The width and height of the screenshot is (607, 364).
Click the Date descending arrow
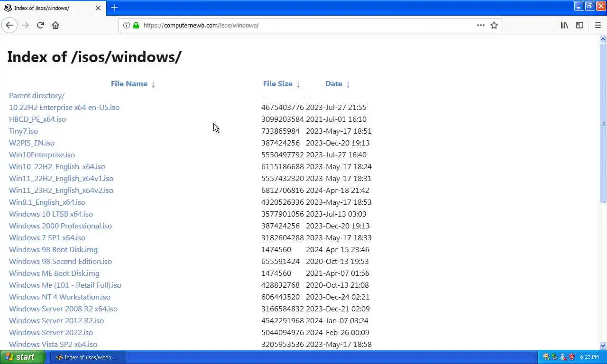click(x=348, y=84)
